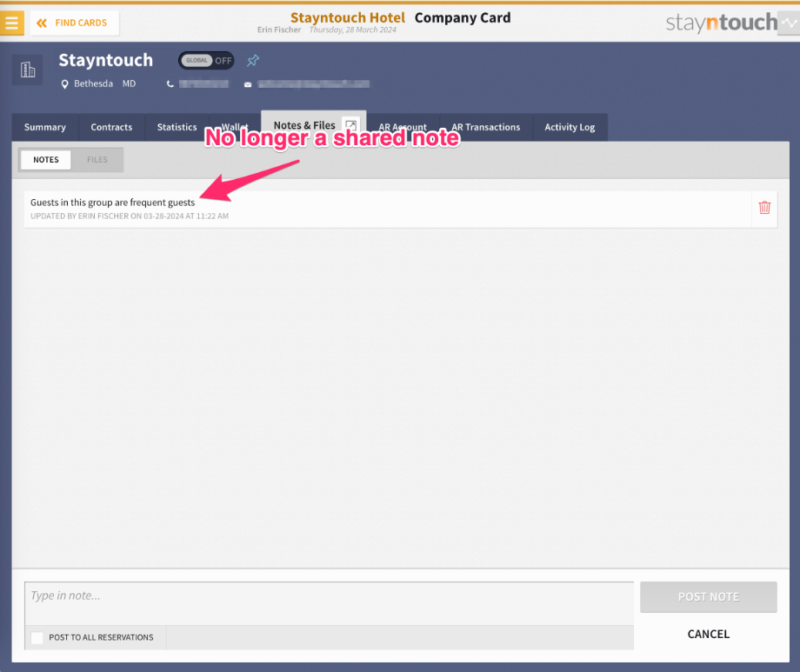Click the stayntouch logo
The width and height of the screenshot is (800, 672).
click(722, 23)
